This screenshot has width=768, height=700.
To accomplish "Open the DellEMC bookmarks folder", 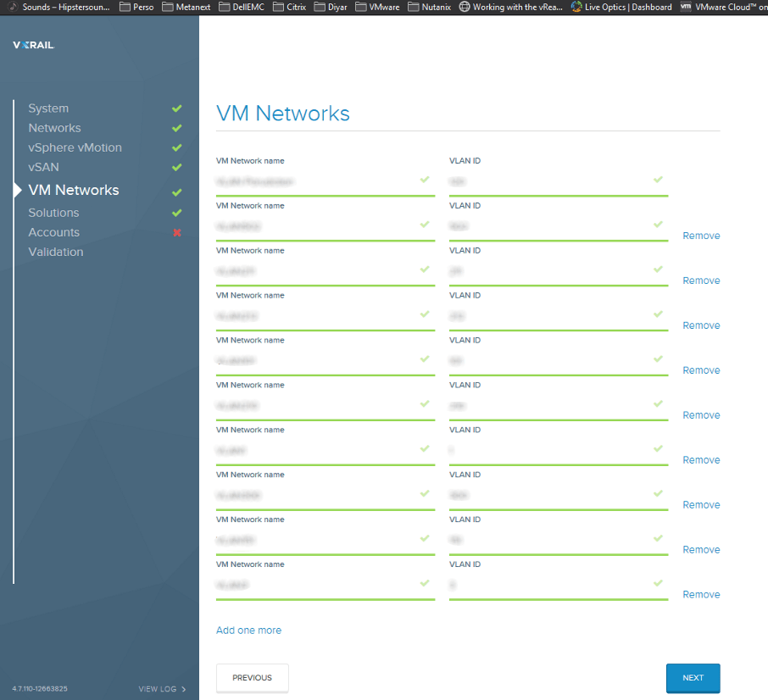I will coord(240,7).
